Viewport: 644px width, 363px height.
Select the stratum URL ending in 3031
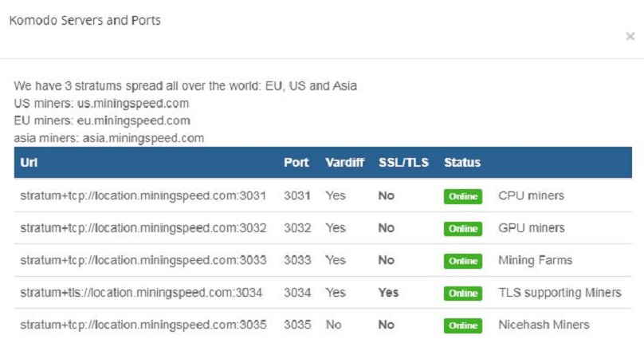(143, 195)
